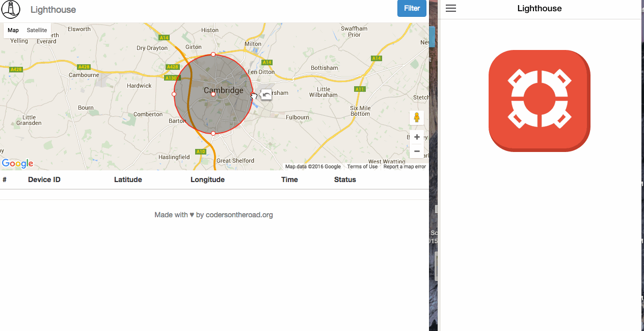Screen dimensions: 644x331
Task: Click the Latitude column header
Action: (x=128, y=180)
